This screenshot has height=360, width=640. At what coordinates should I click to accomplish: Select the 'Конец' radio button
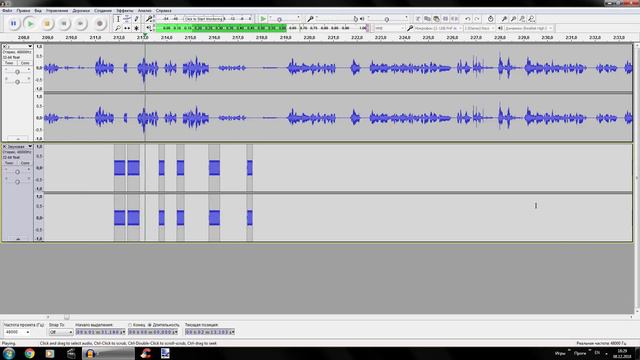130,325
